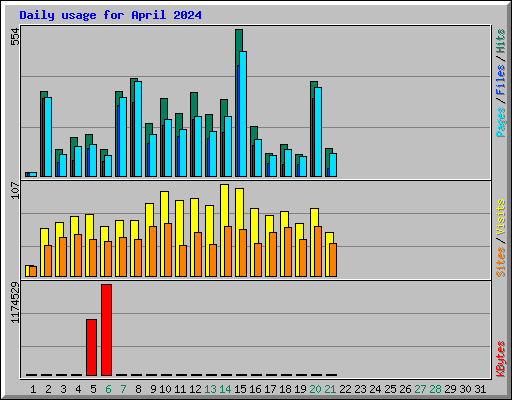Click the Hits legend label
The image size is (512, 400).
tap(500, 41)
